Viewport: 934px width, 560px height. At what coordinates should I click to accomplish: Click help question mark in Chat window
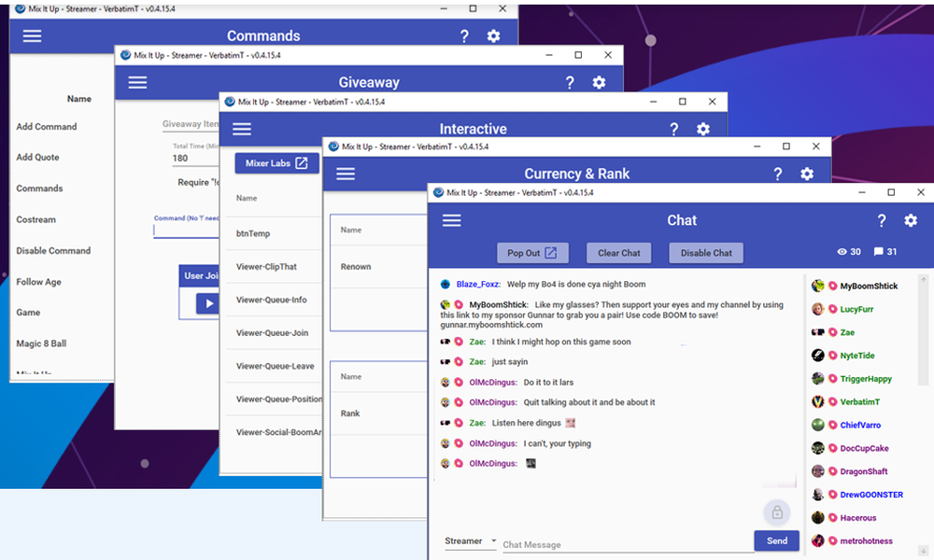(882, 221)
